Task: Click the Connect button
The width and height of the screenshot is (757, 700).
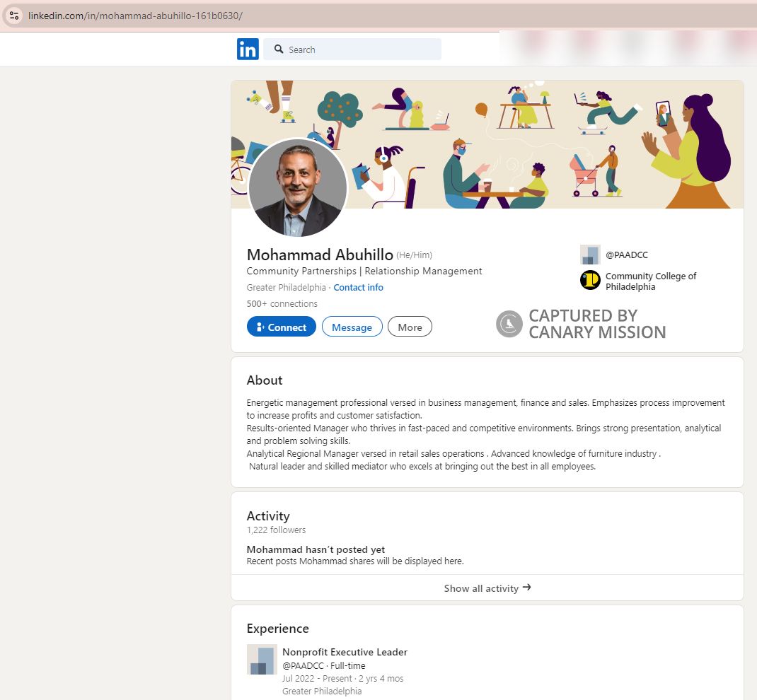Action: click(281, 327)
